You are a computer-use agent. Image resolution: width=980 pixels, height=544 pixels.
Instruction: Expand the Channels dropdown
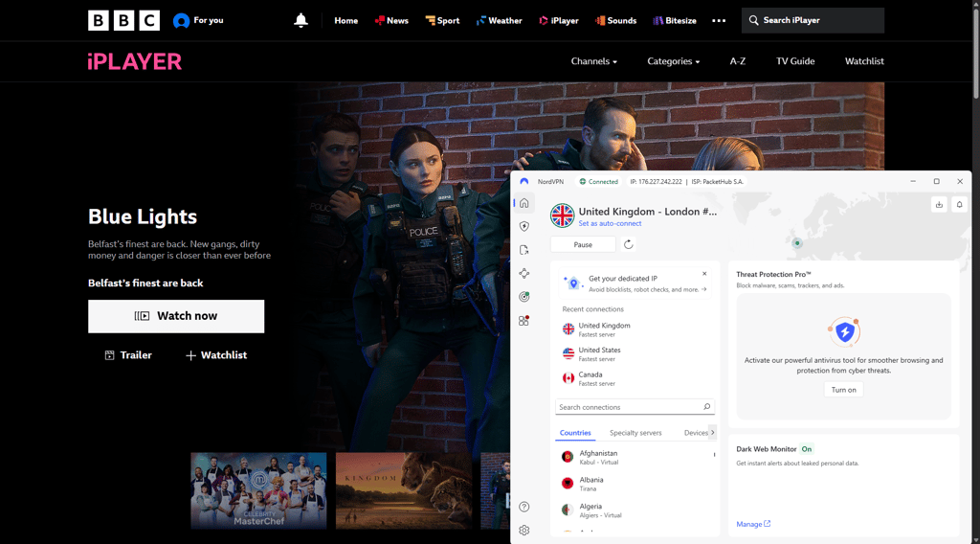(593, 61)
